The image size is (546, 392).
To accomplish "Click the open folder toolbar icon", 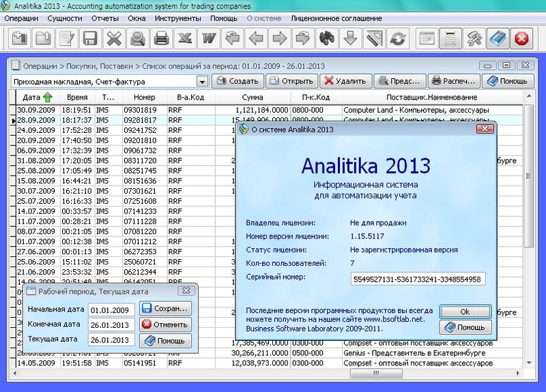I will [43, 38].
